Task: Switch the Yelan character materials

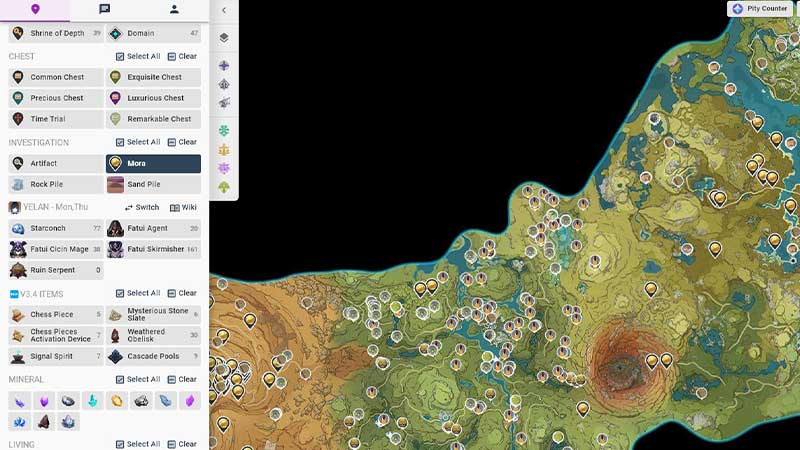Action: (x=142, y=207)
